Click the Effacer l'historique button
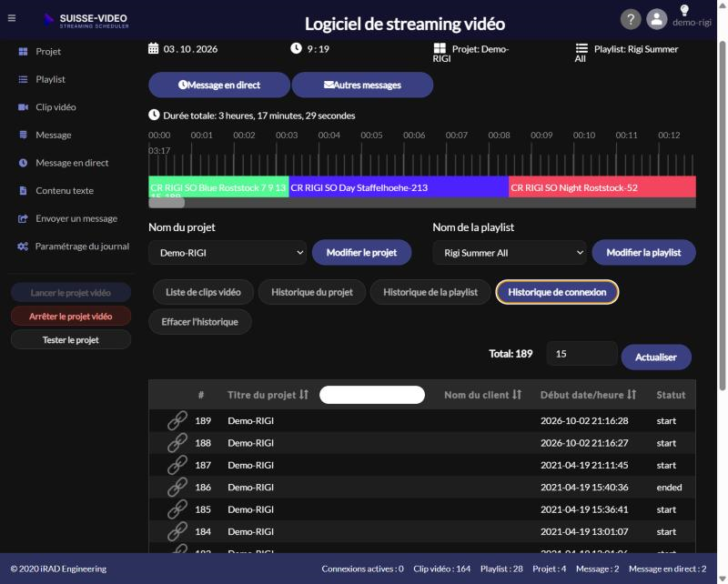This screenshot has height=584, width=728. pyautogui.click(x=199, y=322)
